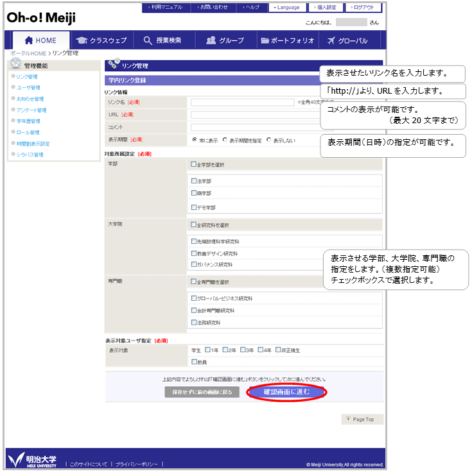Open リンク管理 in sidebar
The image size is (472, 476).
pos(27,77)
